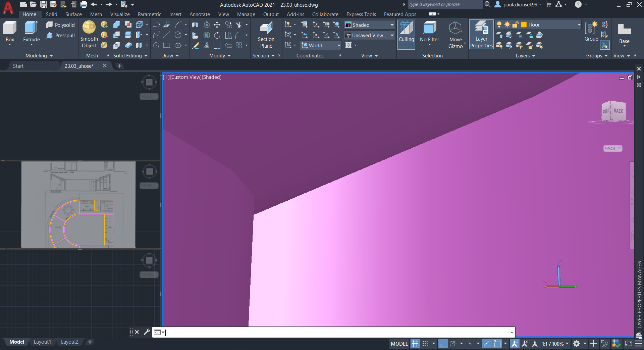Screen dimensions: 644x350
Task: Switch to the Solid ribbon tab
Action: (x=51, y=14)
